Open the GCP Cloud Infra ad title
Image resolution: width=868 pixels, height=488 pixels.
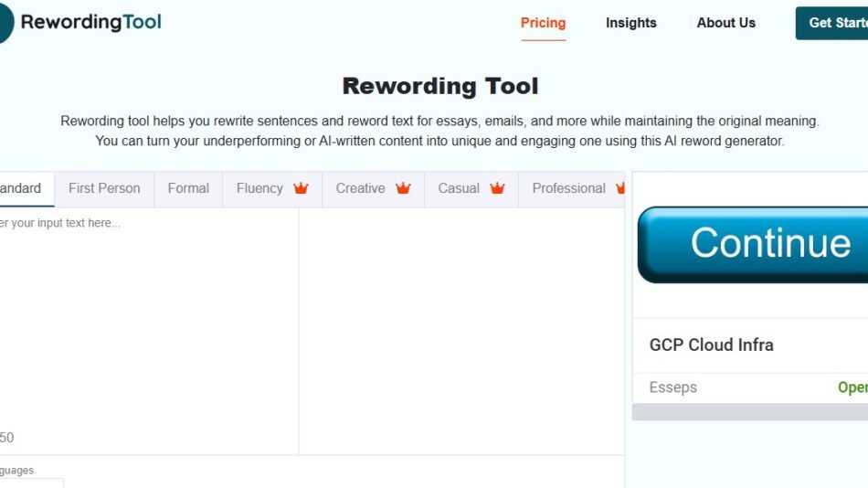click(712, 345)
